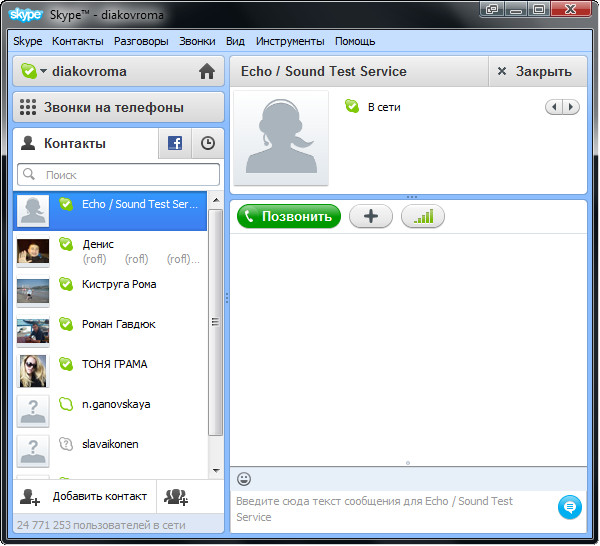
Task: Select the contact Роман Гавдюк
Action: coord(110,331)
